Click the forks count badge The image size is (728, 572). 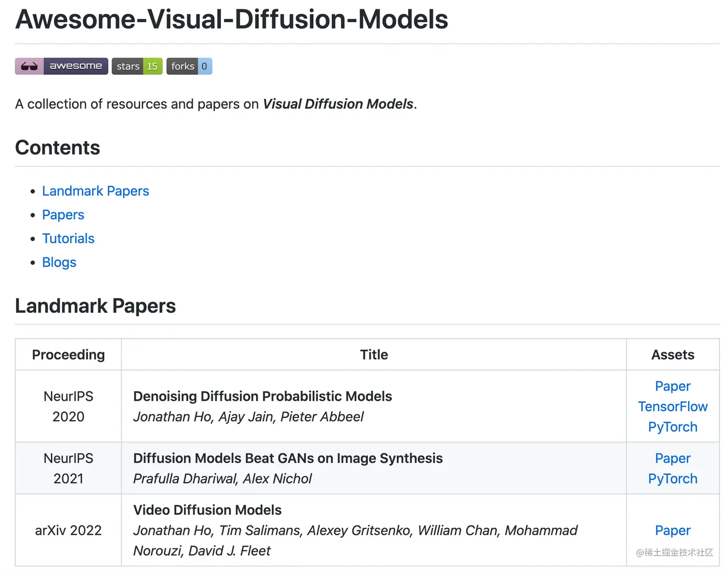[189, 66]
